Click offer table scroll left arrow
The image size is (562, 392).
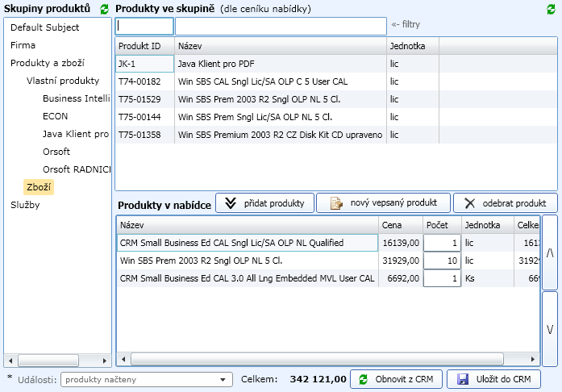click(123, 359)
